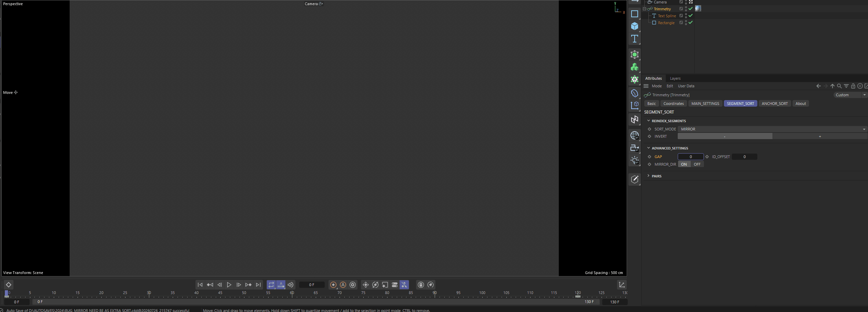Open the attributes hamburger menu
Viewport: 868px width, 312px height.
coord(646,86)
